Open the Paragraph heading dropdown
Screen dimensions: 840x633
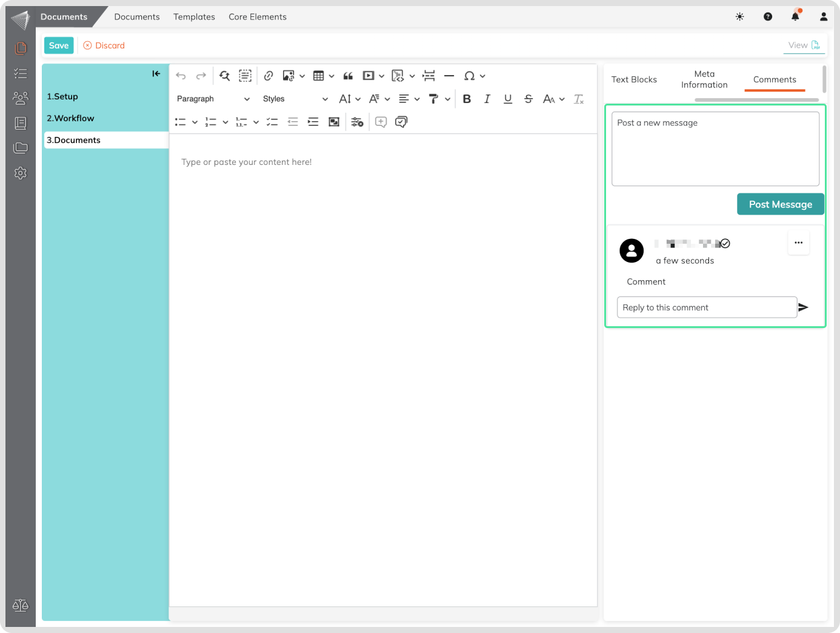[x=213, y=99]
